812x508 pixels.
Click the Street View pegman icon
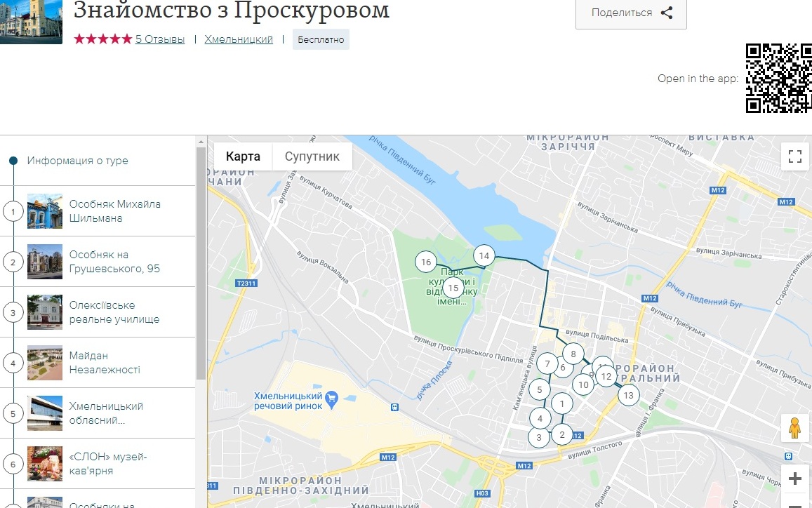point(795,428)
